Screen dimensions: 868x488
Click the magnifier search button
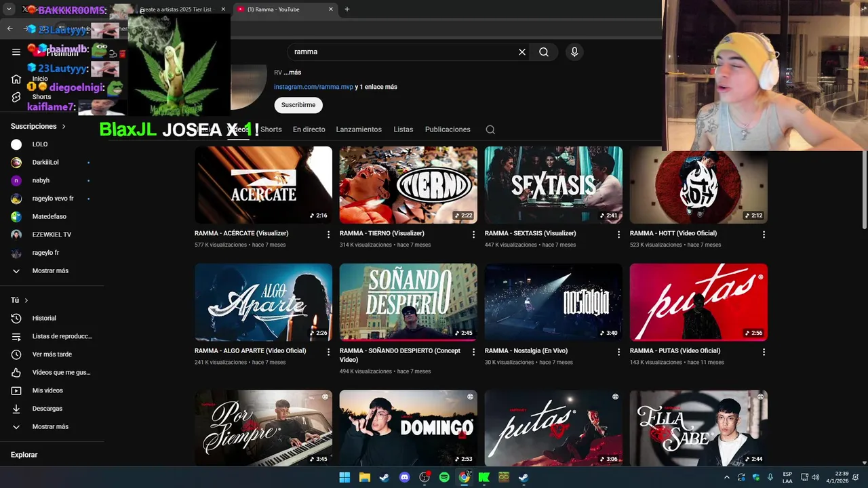coord(544,52)
